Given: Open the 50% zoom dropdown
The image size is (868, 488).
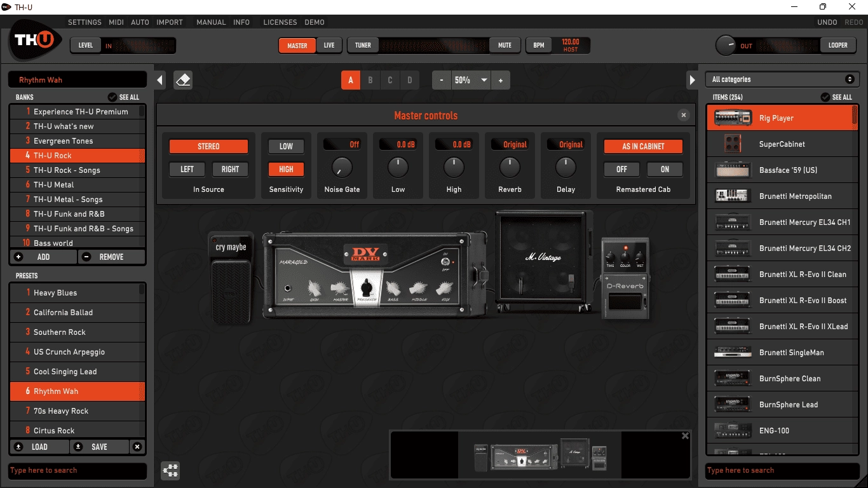Looking at the screenshot, I should click(x=470, y=80).
